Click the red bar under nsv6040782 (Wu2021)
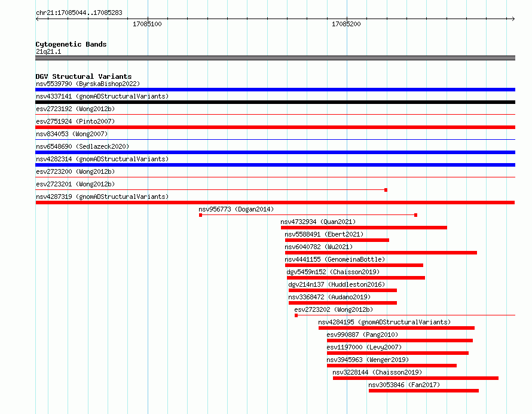The image size is (532, 414). tap(381, 253)
